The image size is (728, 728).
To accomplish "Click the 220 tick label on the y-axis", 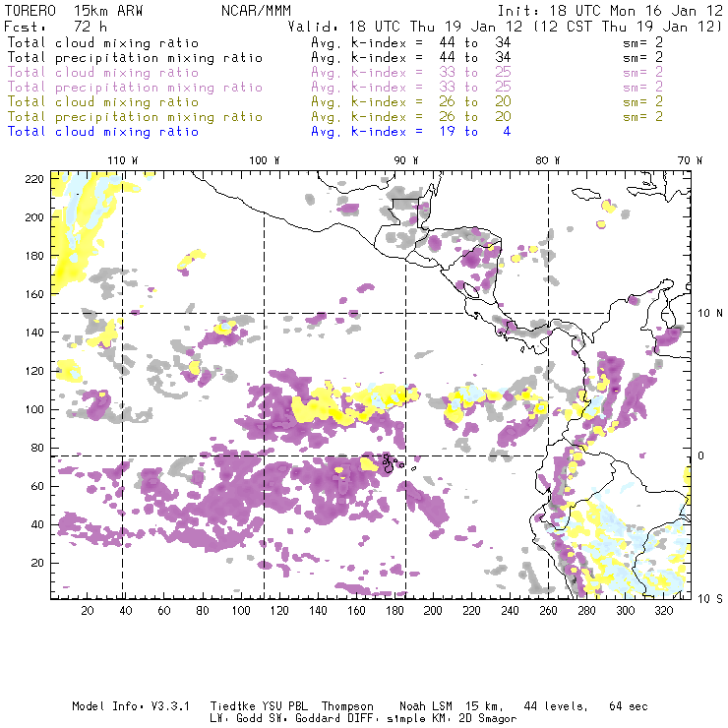I will (34, 178).
